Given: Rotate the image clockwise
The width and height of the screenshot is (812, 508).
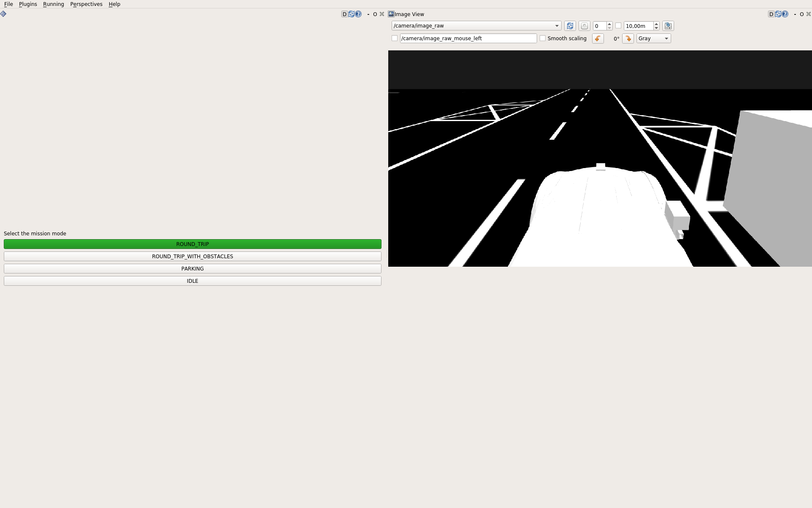Looking at the screenshot, I should [x=628, y=39].
